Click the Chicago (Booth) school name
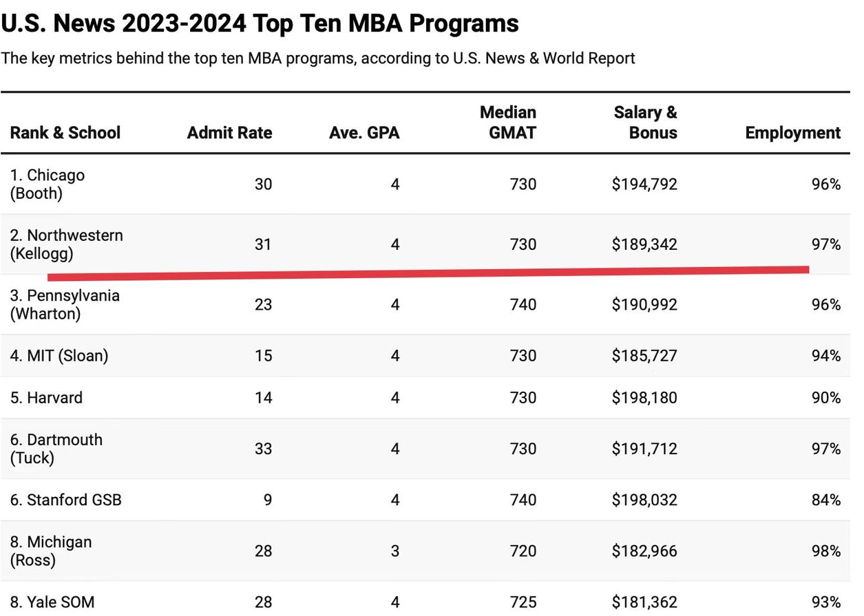This screenshot has width=864, height=616. (48, 184)
